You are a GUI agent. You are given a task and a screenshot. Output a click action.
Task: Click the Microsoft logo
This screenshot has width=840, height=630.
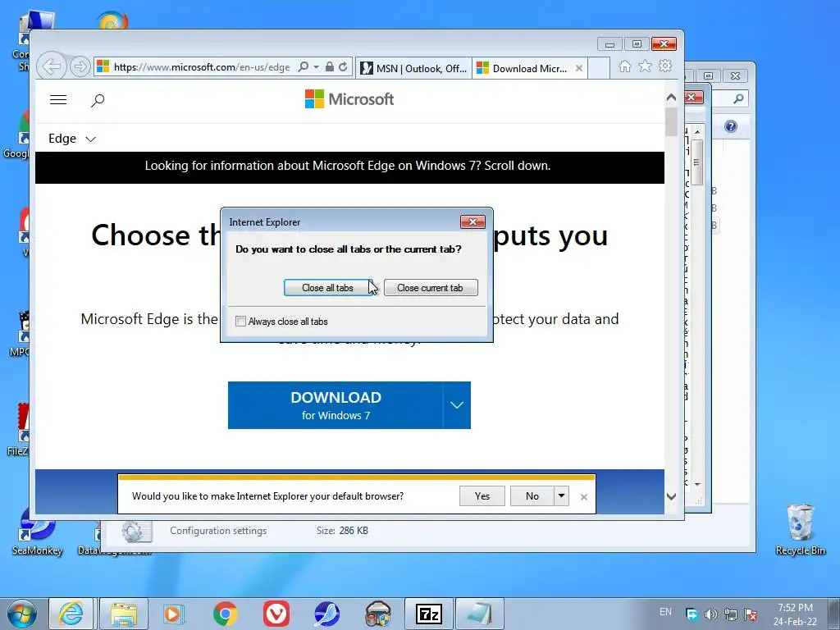349,99
